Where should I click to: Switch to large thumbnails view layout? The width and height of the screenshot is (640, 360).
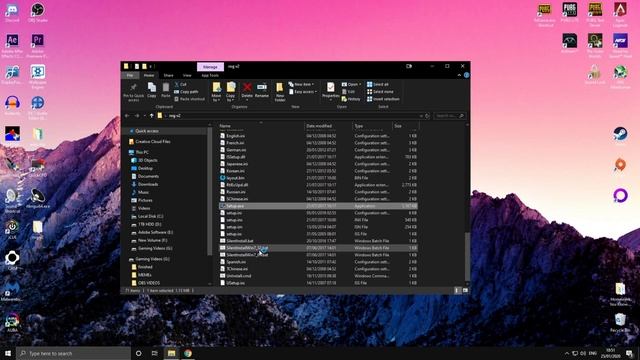tap(465, 290)
